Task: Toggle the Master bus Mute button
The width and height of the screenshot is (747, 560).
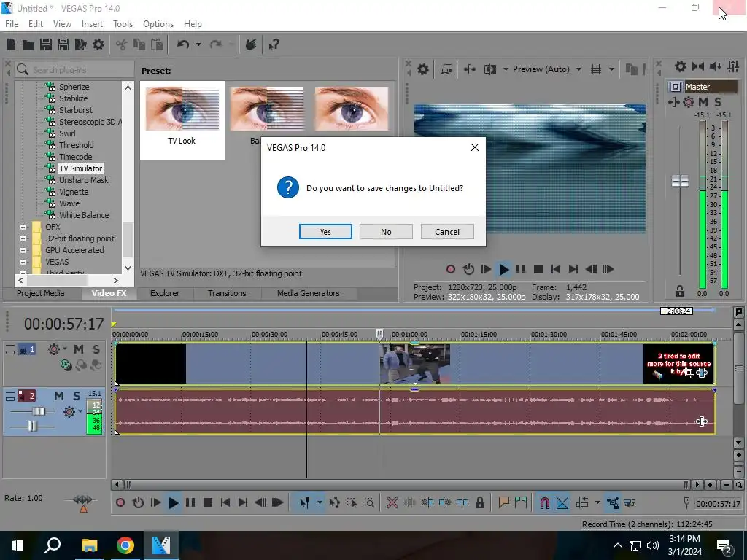Action: pyautogui.click(x=703, y=101)
